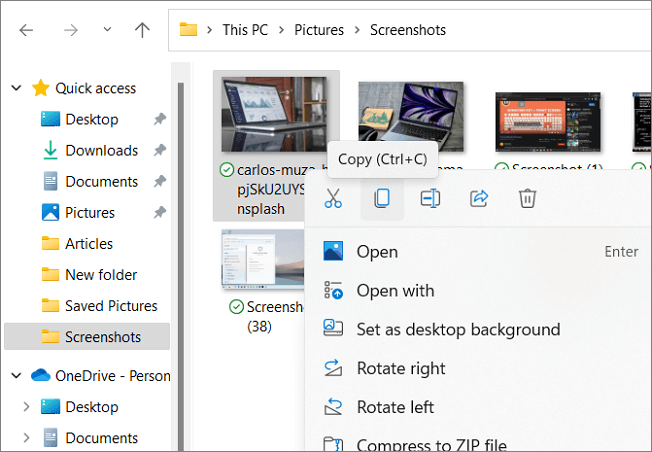Click the Share icon in context menu
This screenshot has width=652, height=452.
[479, 199]
